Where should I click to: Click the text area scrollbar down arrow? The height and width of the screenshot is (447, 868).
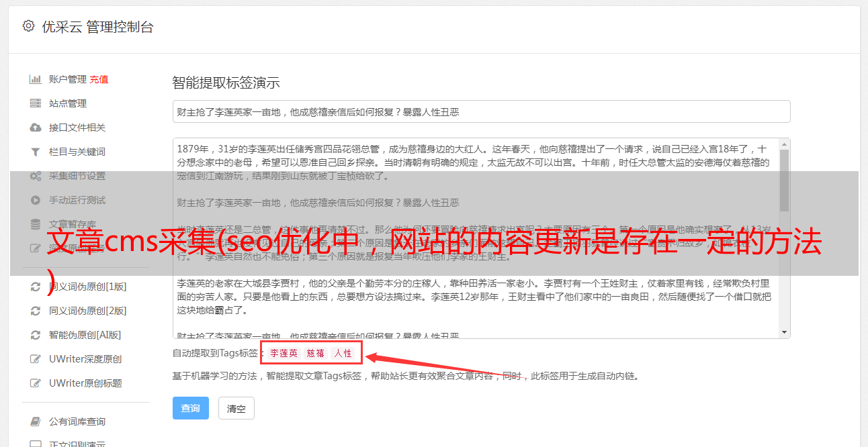[x=784, y=332]
